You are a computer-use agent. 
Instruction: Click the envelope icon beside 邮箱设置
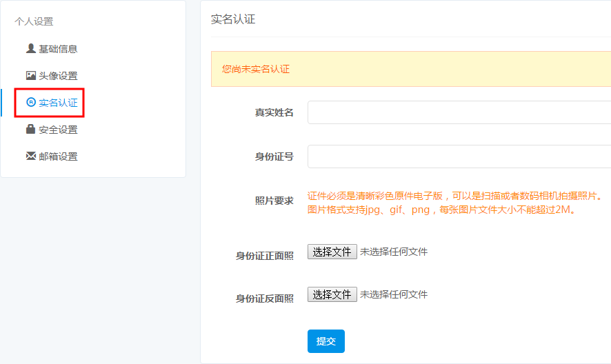tap(31, 156)
